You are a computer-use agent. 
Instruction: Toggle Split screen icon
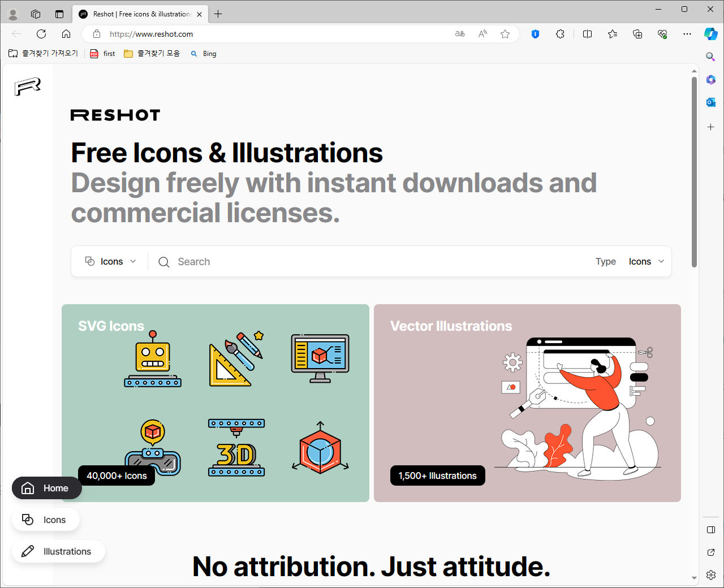pos(587,34)
